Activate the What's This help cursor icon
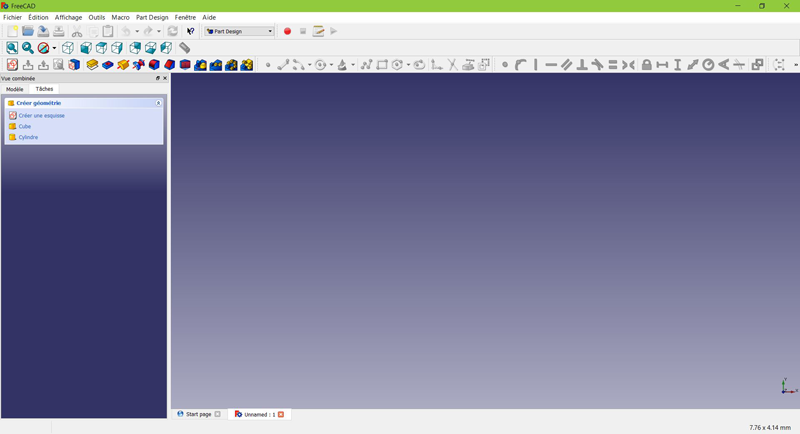 (190, 31)
